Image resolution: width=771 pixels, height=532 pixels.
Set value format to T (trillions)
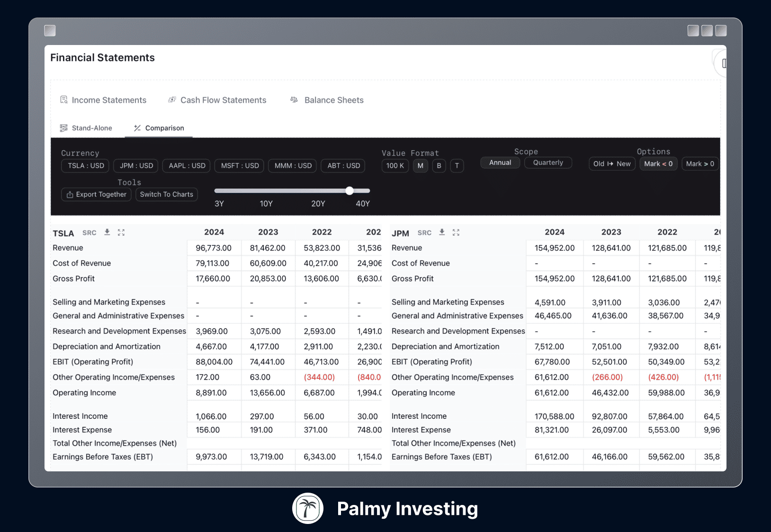pyautogui.click(x=457, y=166)
